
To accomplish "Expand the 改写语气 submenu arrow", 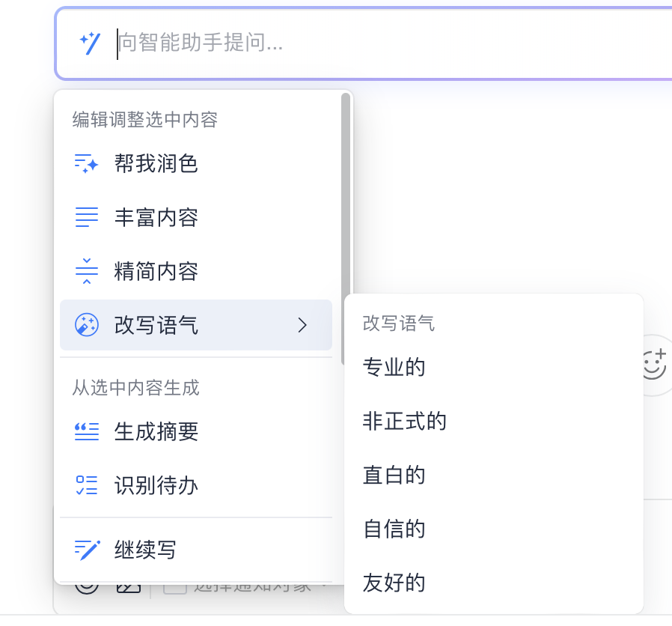I will coord(302,325).
